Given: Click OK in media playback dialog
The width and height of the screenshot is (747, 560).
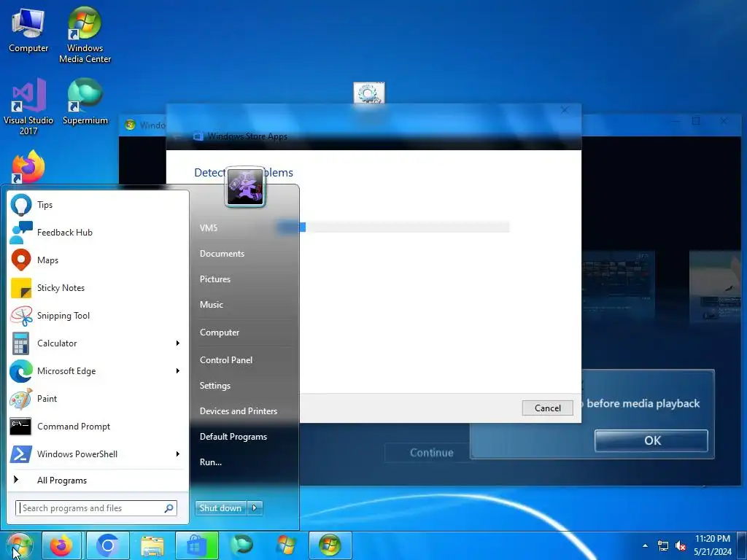Looking at the screenshot, I should pyautogui.click(x=651, y=440).
